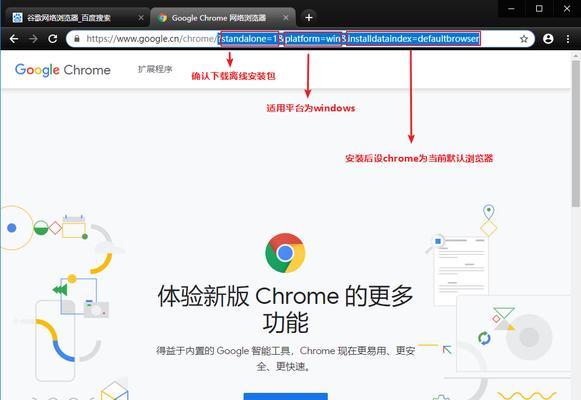Open the Chrome three-dot menu
The image size is (581, 400).
point(568,39)
